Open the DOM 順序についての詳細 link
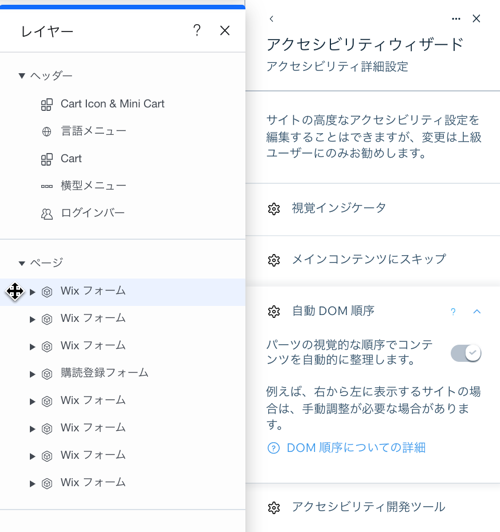This screenshot has height=532, width=500. (356, 448)
